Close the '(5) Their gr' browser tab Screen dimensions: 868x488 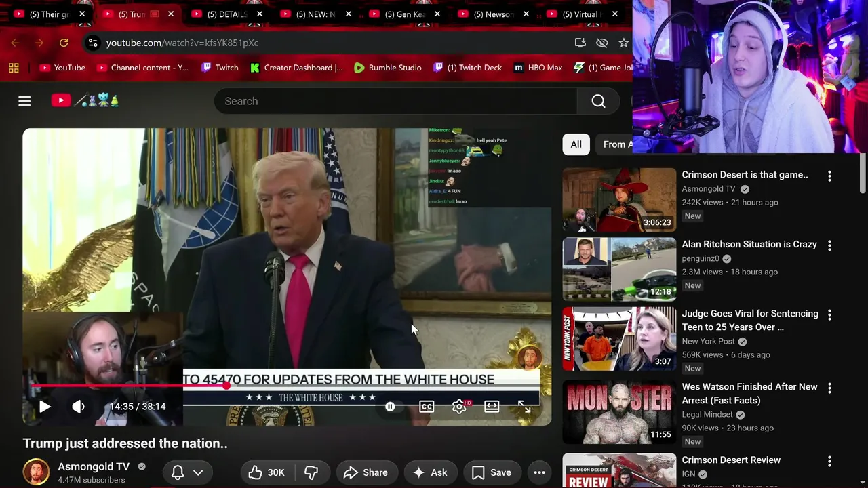pyautogui.click(x=82, y=14)
